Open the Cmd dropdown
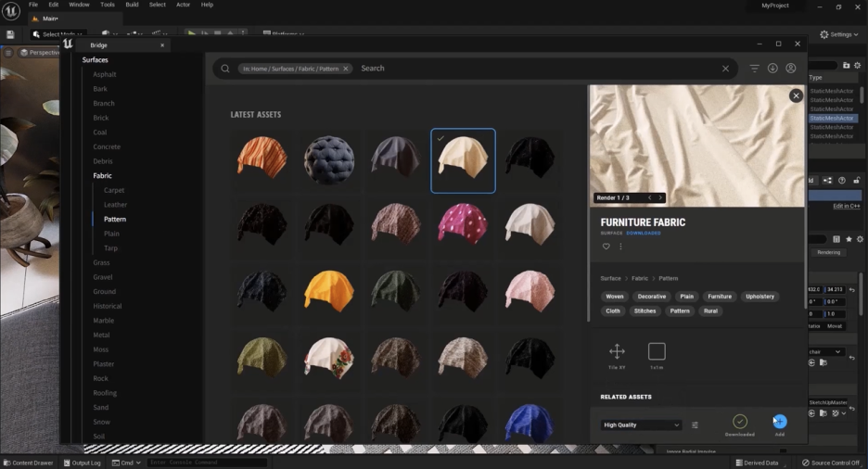 coord(126,463)
